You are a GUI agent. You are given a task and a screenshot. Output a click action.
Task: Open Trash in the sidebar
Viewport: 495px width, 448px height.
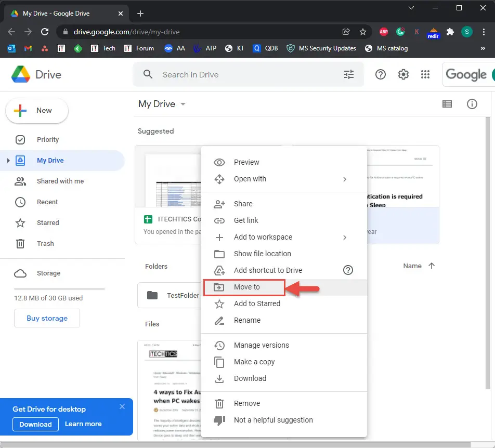tap(62, 244)
